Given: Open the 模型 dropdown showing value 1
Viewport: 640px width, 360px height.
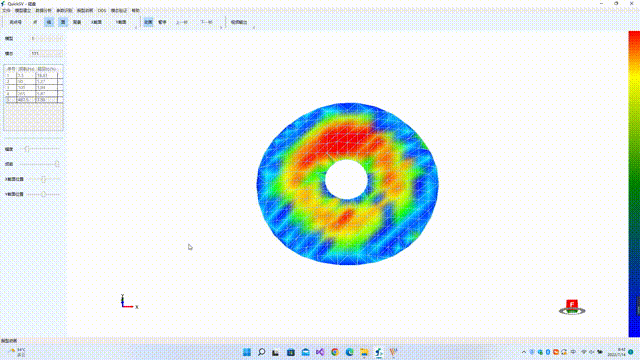Looking at the screenshot, I should [x=46, y=38].
